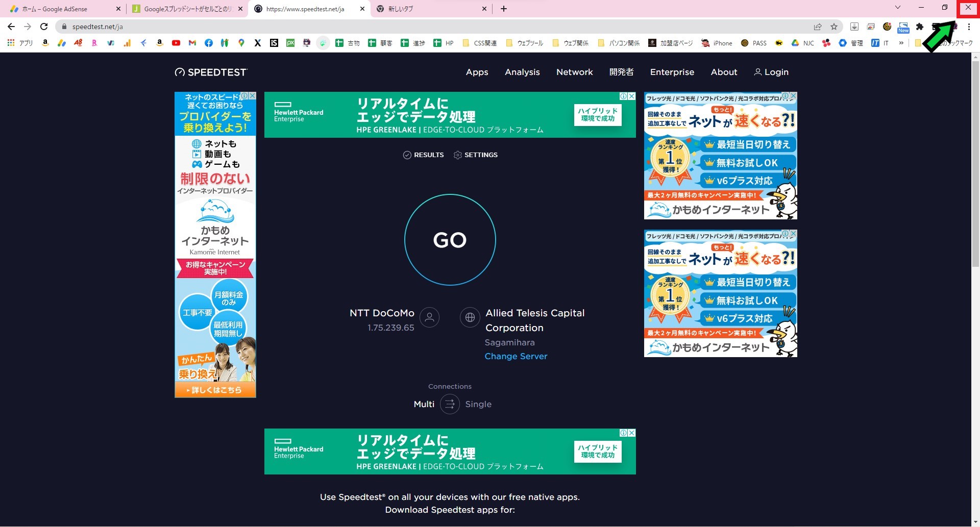This screenshot has width=980, height=527.
Task: Open the 顧客 spreadsheet bookmark
Action: tap(380, 43)
